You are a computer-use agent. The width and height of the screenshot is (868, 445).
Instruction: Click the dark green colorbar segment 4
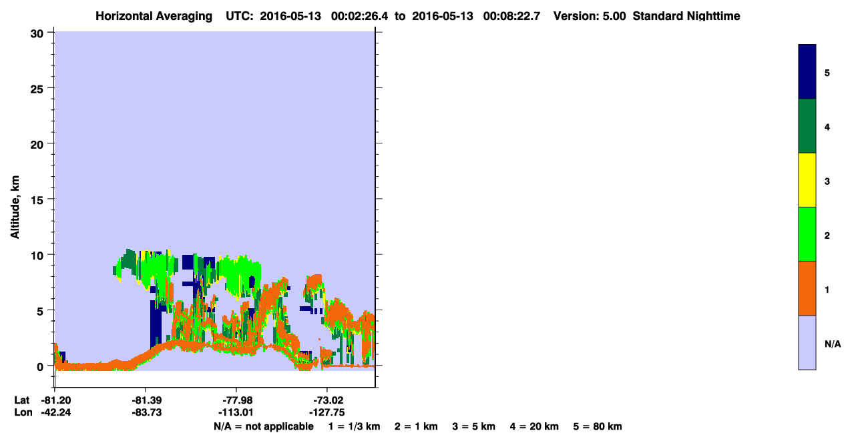pyautogui.click(x=807, y=126)
